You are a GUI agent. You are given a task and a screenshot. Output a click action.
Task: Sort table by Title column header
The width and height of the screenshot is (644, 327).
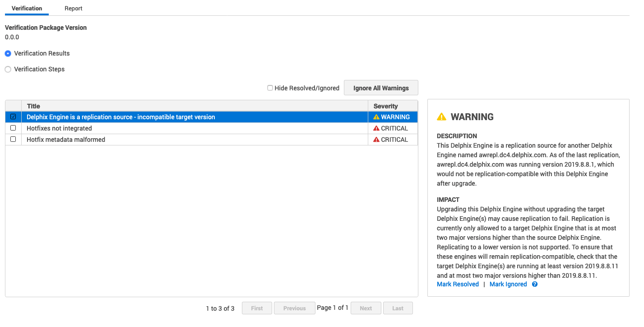point(33,106)
